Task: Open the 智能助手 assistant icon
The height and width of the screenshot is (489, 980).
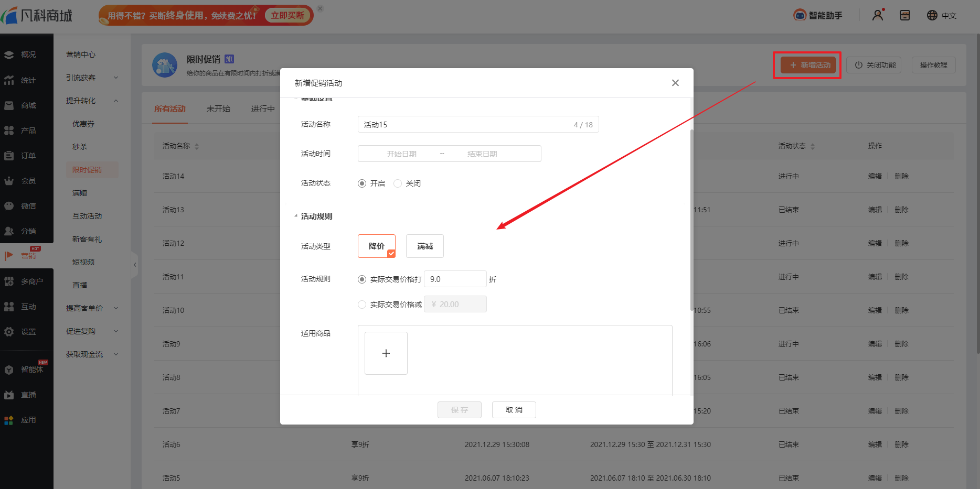Action: pyautogui.click(x=800, y=15)
